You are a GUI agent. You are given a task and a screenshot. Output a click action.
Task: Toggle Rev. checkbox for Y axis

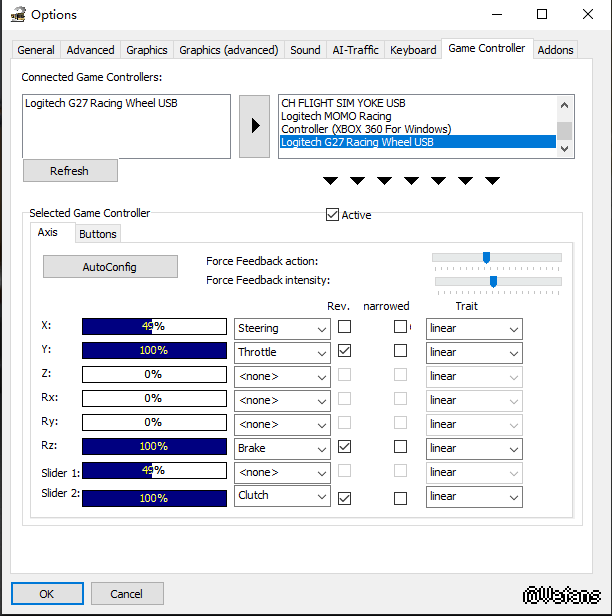(x=344, y=351)
